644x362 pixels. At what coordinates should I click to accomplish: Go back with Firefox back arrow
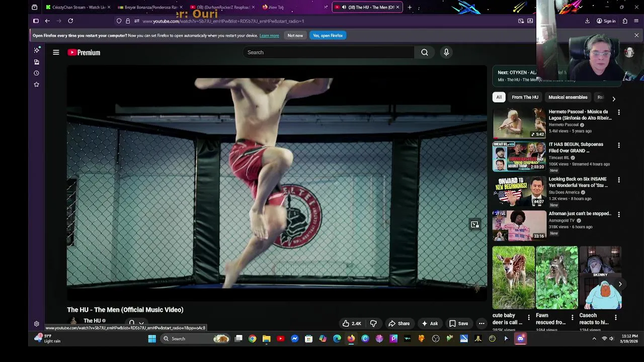pos(47,21)
